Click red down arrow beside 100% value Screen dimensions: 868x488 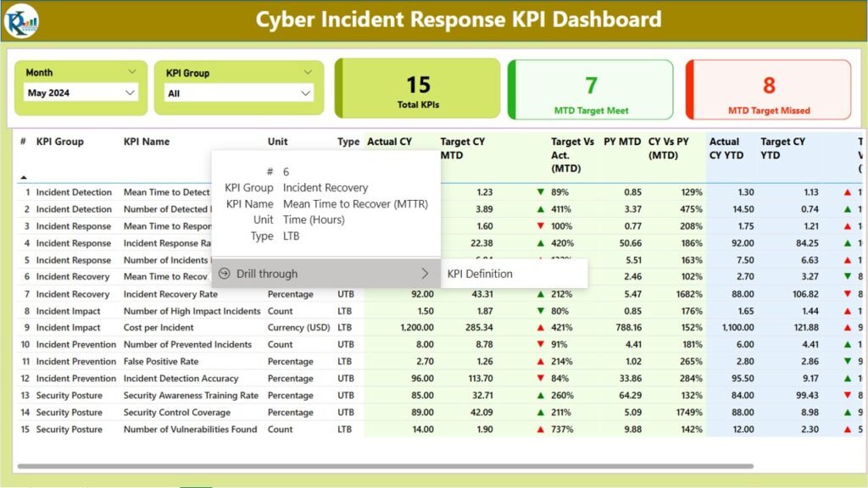[x=541, y=225]
